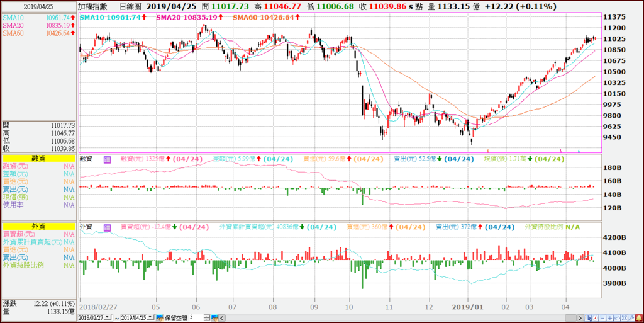The width and height of the screenshot is (644, 323).
Task: Select the yellow 融資 panel header
Action: [38, 158]
